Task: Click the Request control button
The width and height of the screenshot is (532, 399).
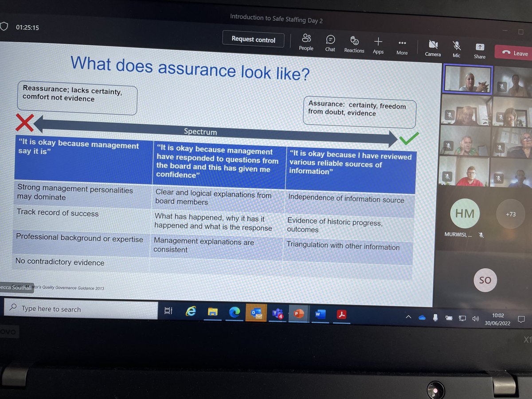Action: click(253, 39)
